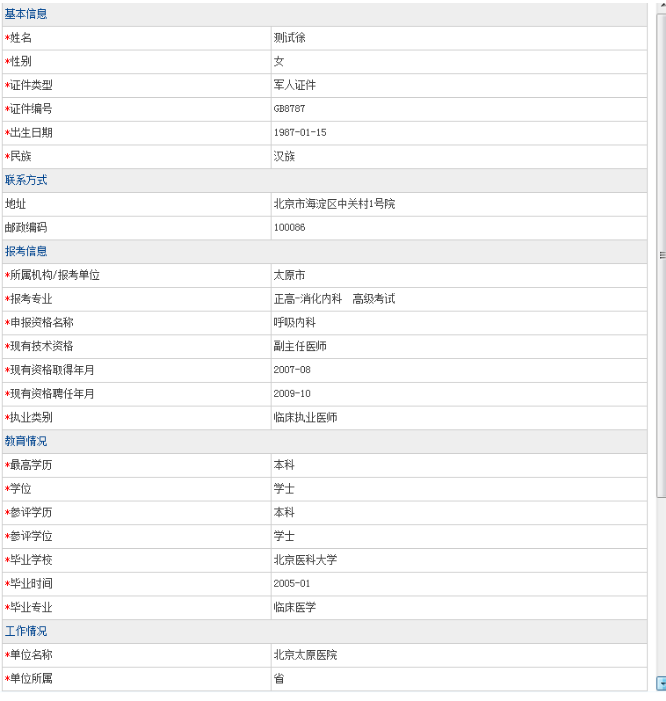Click the 联系方式 section header

tap(26, 180)
